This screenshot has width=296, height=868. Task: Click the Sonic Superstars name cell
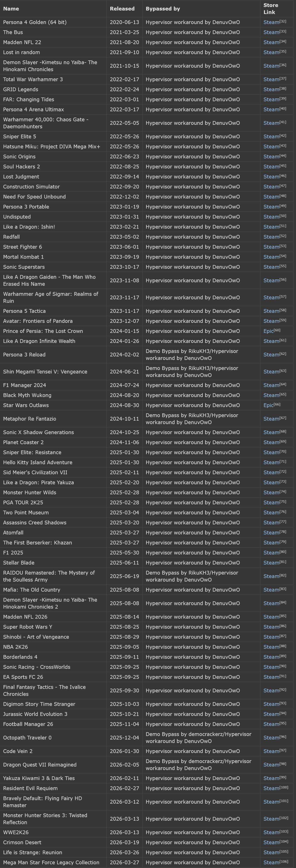click(53, 267)
